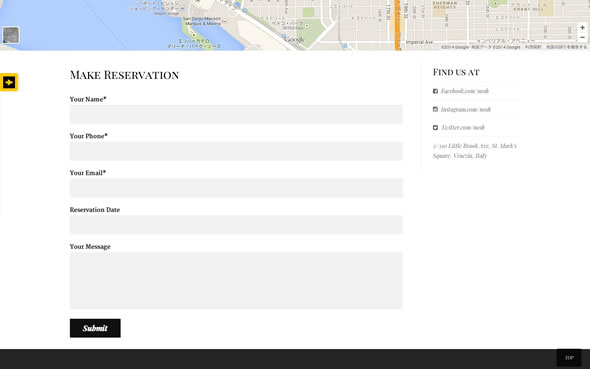Open Facebook.com/nosh link
The width and height of the screenshot is (590, 369).
click(x=465, y=91)
